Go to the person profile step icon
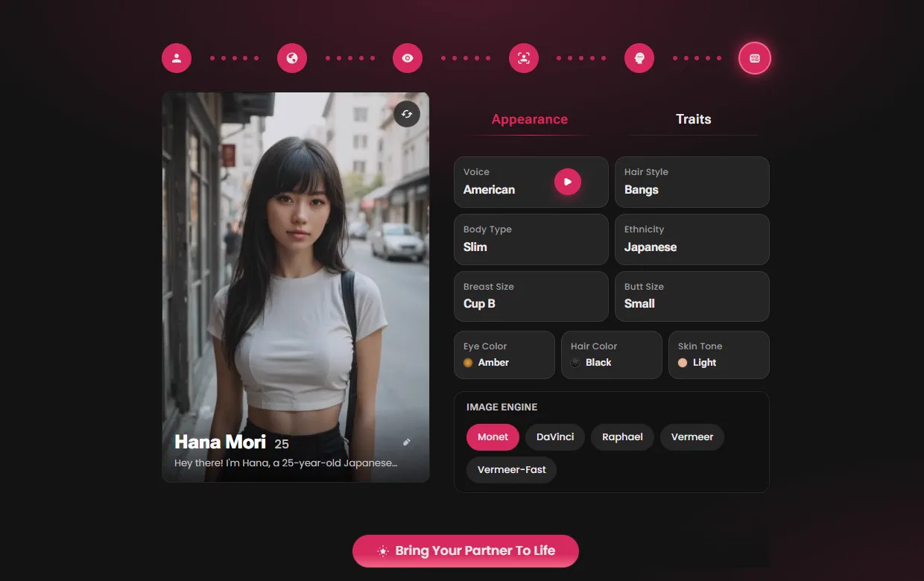Viewport: 924px width, 581px height. 177,58
